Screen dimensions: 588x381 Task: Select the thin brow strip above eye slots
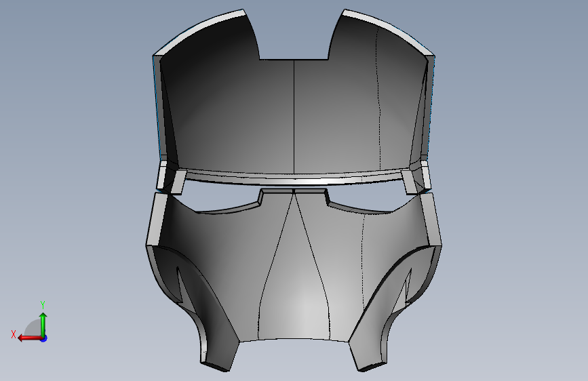click(x=294, y=178)
